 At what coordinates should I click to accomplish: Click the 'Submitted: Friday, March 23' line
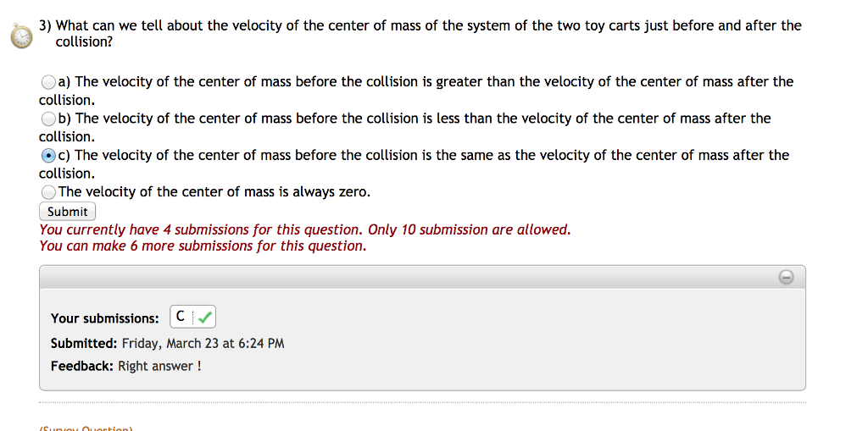click(167, 343)
